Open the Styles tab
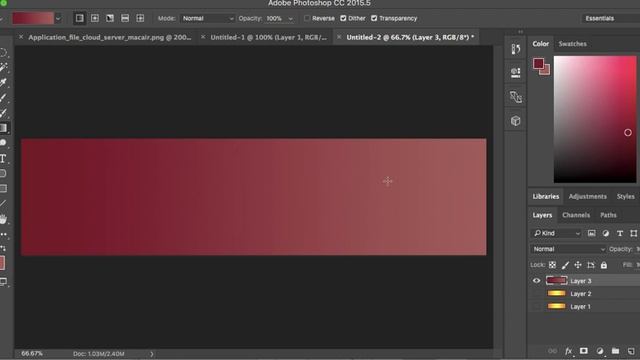640x360 pixels. click(625, 196)
